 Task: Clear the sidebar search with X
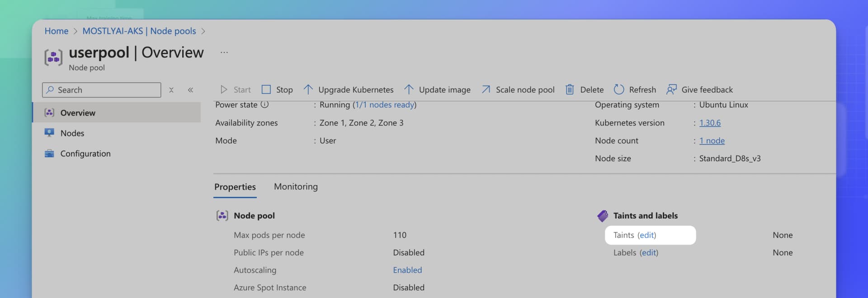(171, 90)
